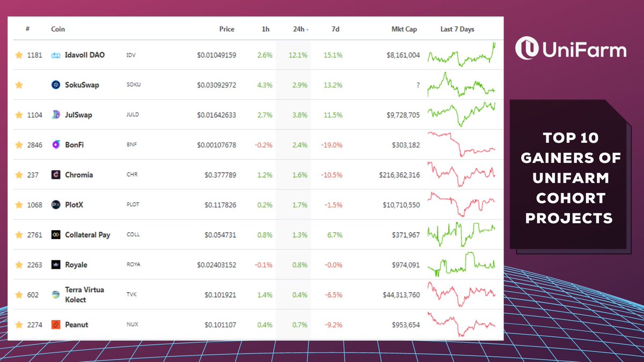This screenshot has width=644, height=362.
Task: Open the JulSwap coin page
Action: [78, 115]
